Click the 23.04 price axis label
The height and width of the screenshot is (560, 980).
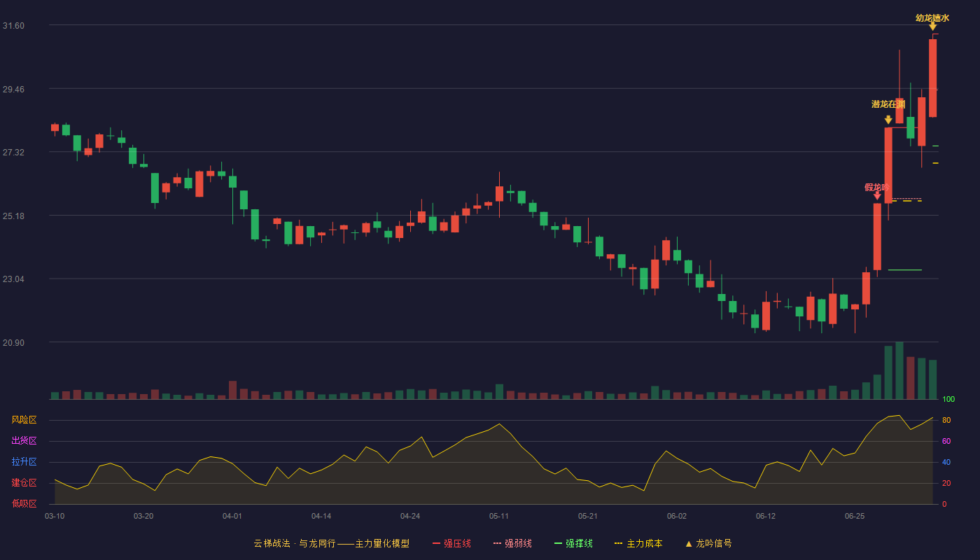(x=13, y=279)
